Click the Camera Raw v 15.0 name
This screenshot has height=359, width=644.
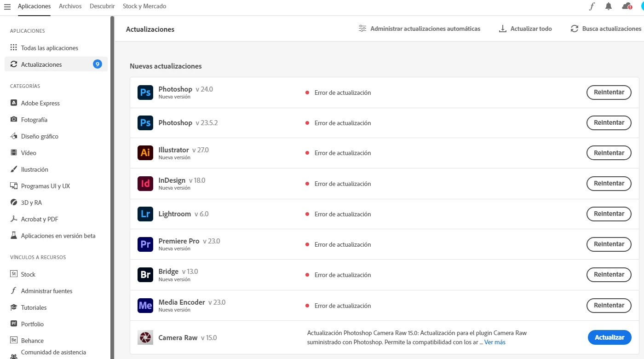pos(188,338)
